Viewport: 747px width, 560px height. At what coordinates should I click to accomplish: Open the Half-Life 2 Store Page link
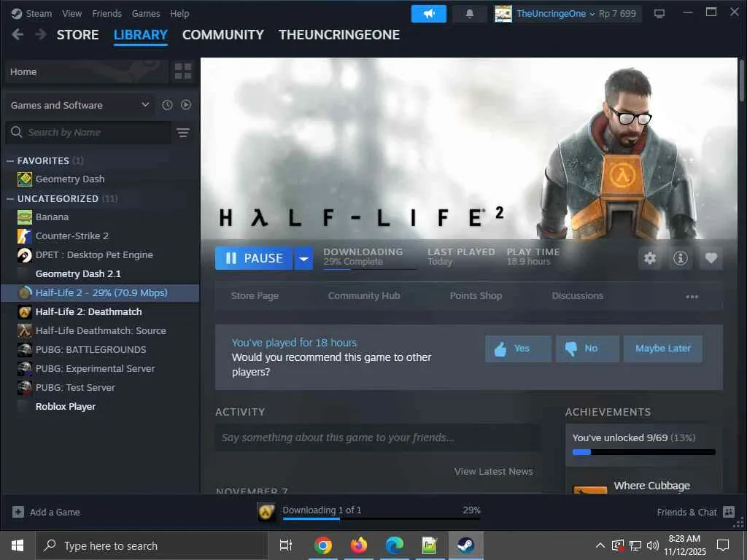255,296
